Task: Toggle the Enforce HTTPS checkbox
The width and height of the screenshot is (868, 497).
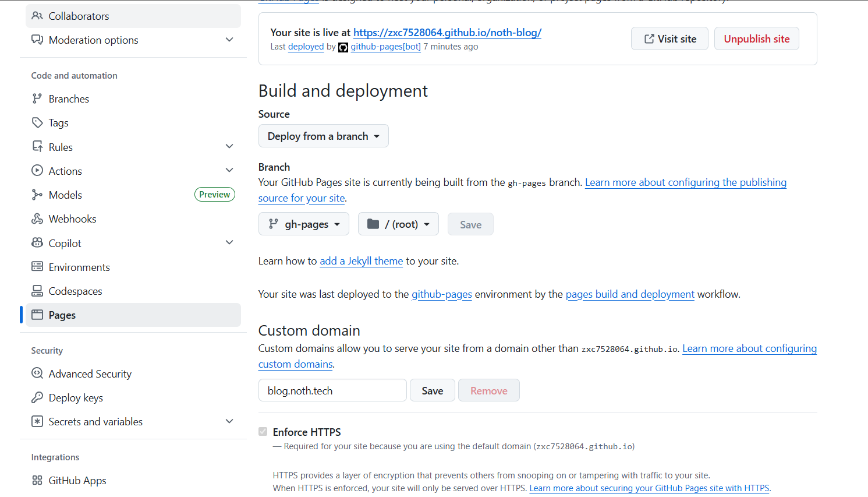Action: [263, 432]
